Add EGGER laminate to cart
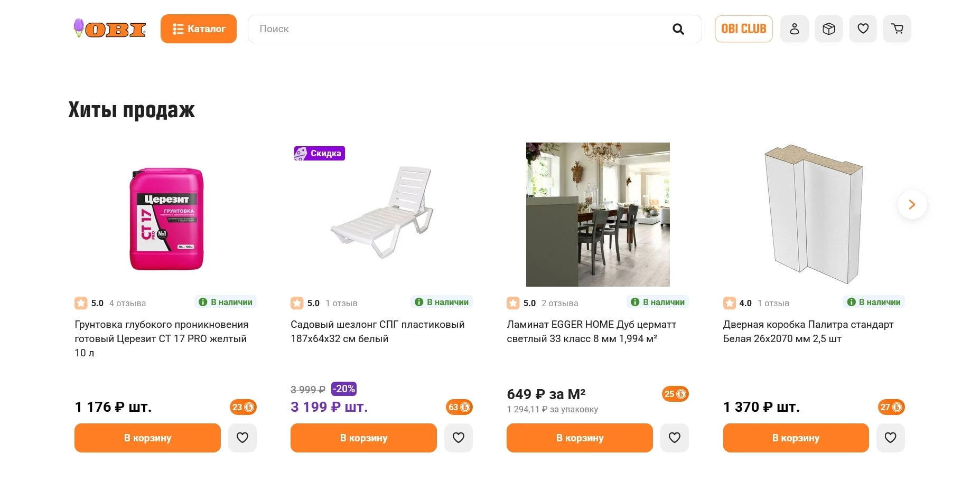This screenshot has height=482, width=980. pyautogui.click(x=580, y=438)
